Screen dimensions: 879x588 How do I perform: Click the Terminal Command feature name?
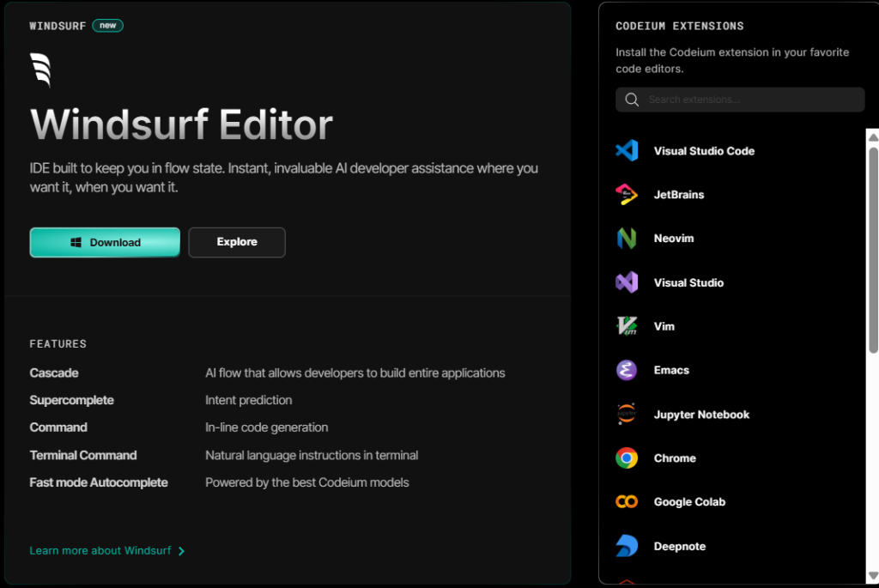click(x=83, y=455)
